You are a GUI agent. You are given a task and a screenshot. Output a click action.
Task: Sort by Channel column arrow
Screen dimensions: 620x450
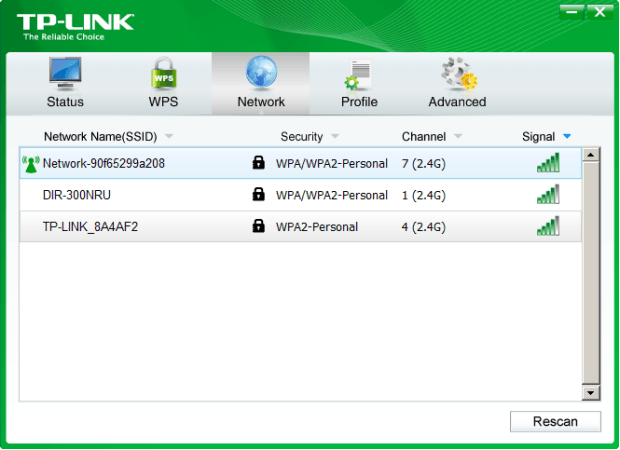point(458,136)
